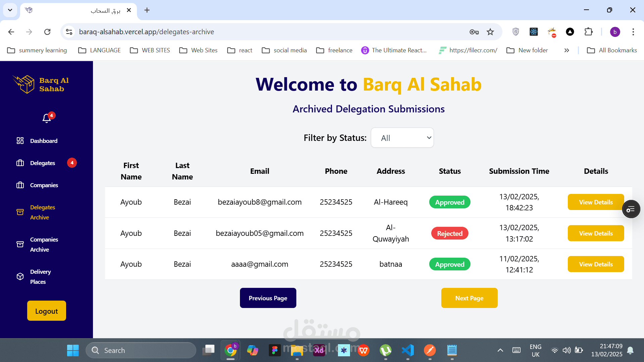Image resolution: width=644 pixels, height=362 pixels.
Task: Open Visual Studio Code from the taskbar
Action: point(408,350)
